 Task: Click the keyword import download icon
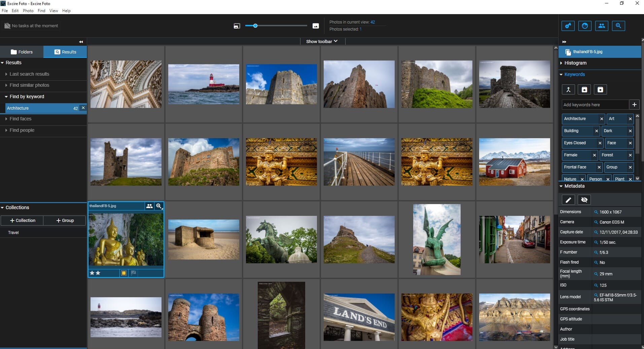coord(600,89)
